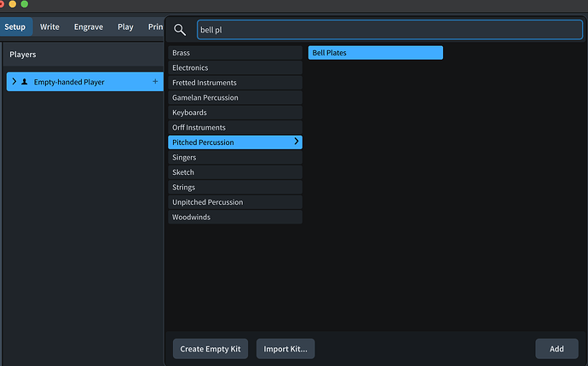Click the Add button

tap(556, 349)
